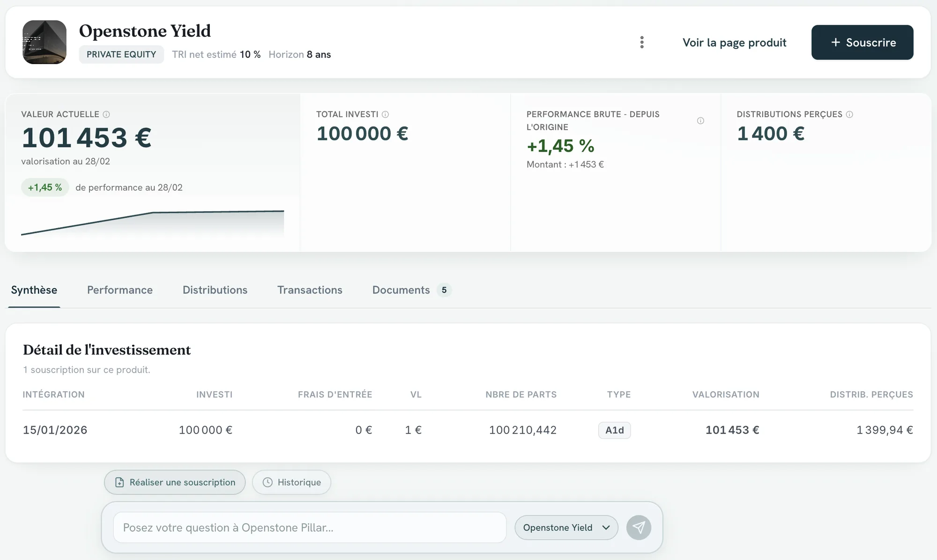Switch to the Distributions tab

click(x=215, y=290)
